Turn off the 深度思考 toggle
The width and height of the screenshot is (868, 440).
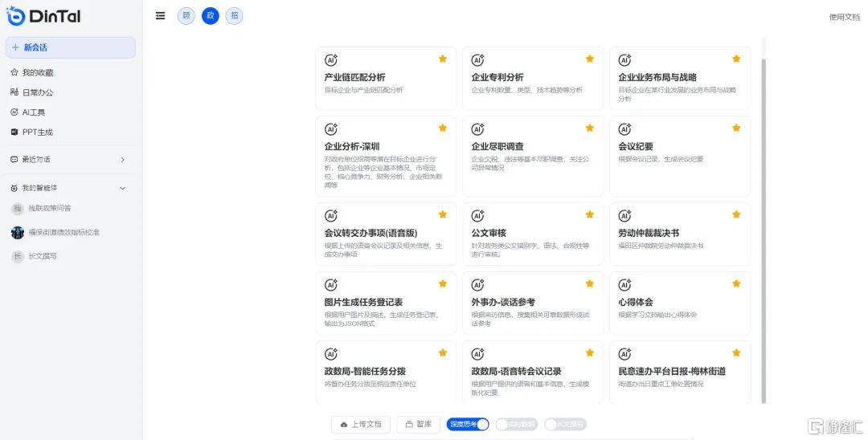pos(468,424)
